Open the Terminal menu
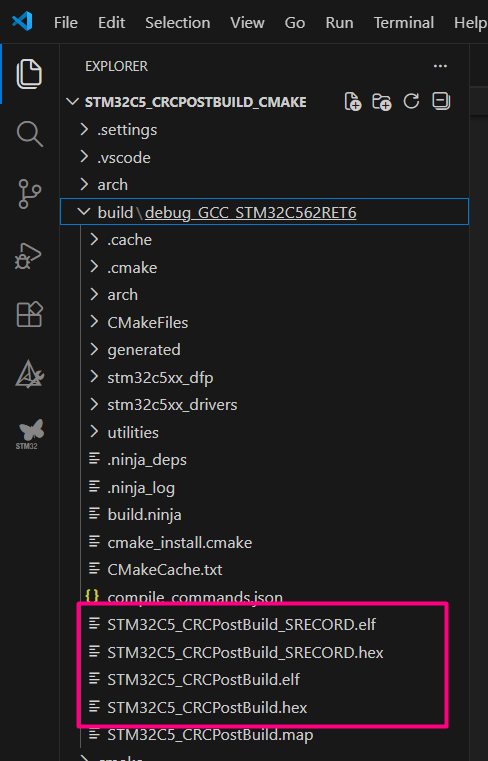488x761 pixels. point(404,22)
